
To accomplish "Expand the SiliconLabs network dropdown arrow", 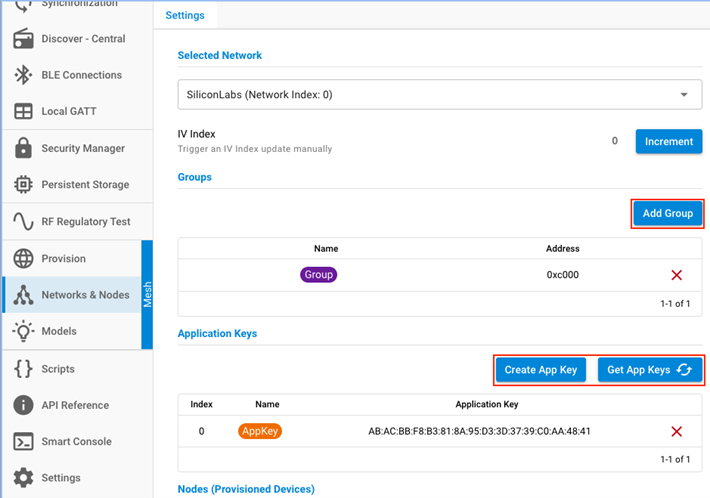I will [684, 95].
